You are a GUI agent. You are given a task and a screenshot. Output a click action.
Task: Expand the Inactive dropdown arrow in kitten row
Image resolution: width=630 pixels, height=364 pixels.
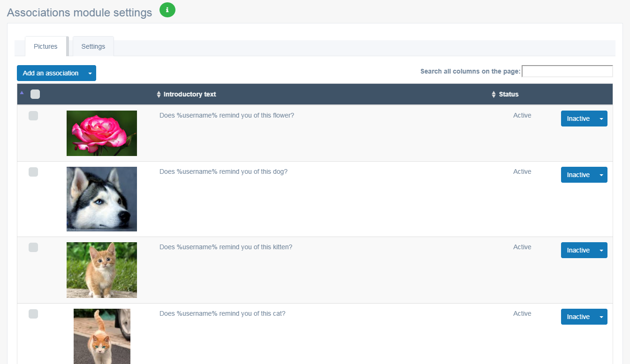tap(601, 250)
